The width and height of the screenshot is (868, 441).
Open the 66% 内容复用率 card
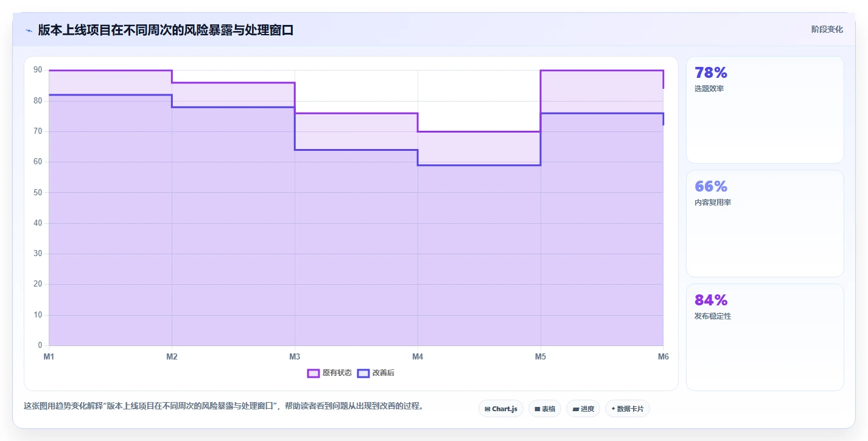point(765,223)
